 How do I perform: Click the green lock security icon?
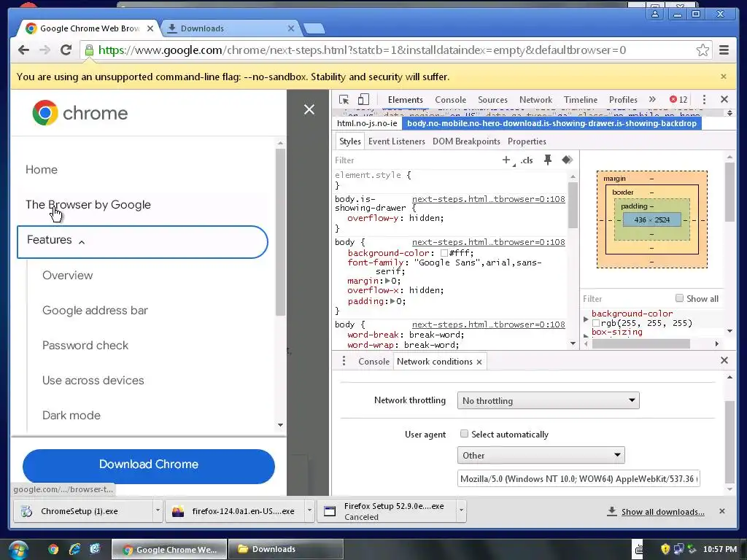[x=89, y=50]
